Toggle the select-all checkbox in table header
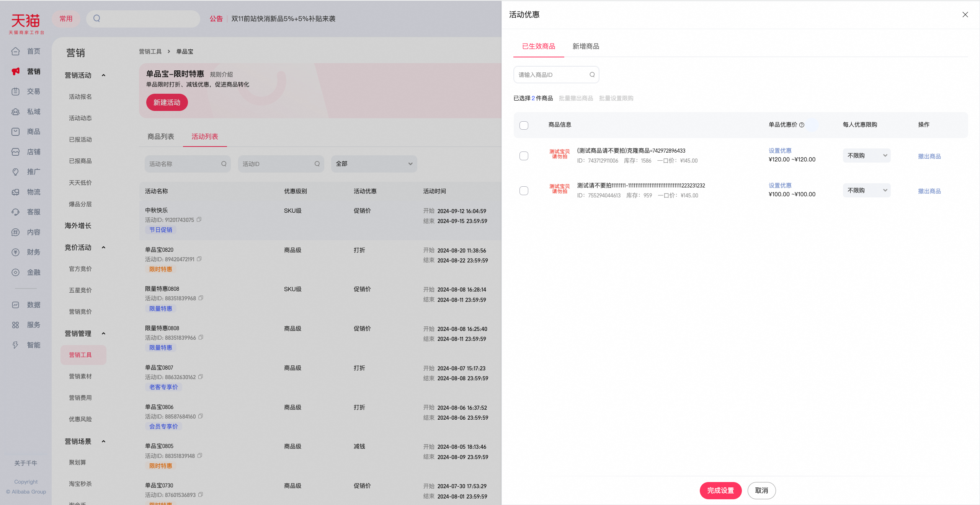 coord(524,125)
